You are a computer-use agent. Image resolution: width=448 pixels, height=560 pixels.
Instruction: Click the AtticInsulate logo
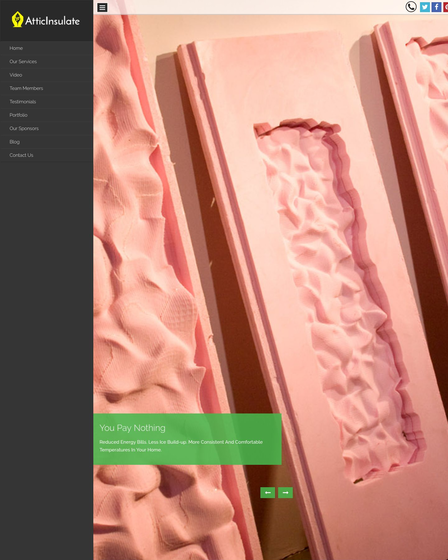click(46, 20)
